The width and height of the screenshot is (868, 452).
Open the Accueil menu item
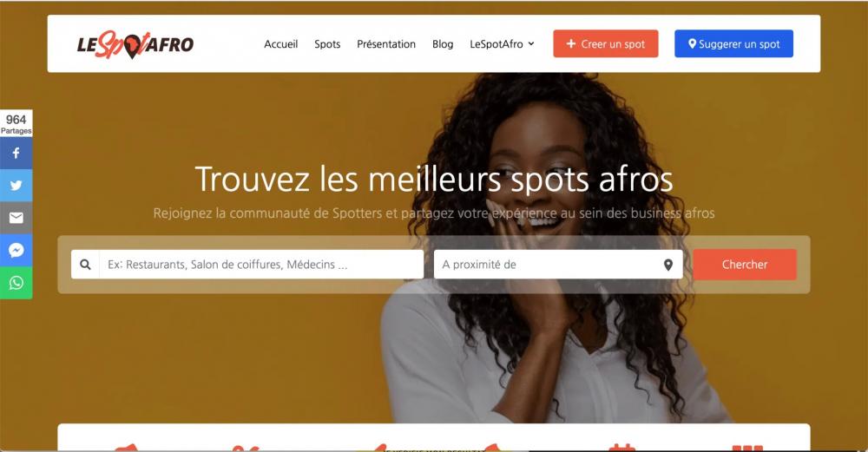tap(280, 44)
